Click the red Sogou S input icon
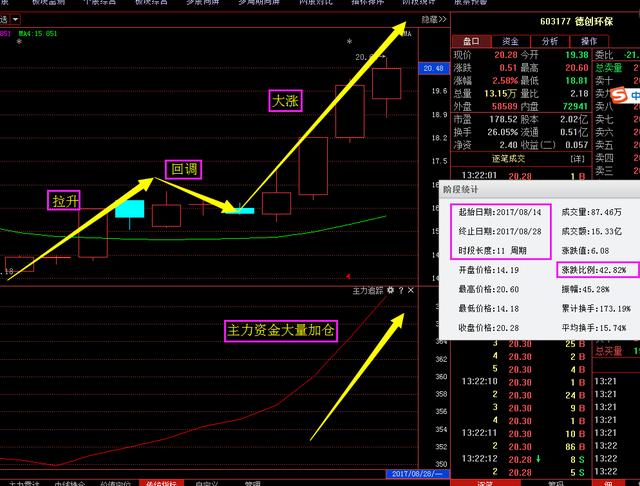Viewport: 640px width, 486px height. pos(618,95)
